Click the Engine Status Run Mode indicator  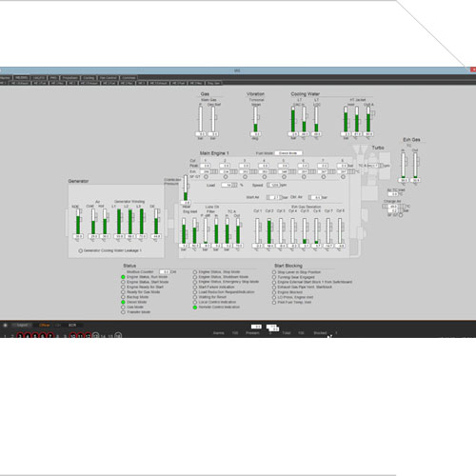pyautogui.click(x=123, y=277)
